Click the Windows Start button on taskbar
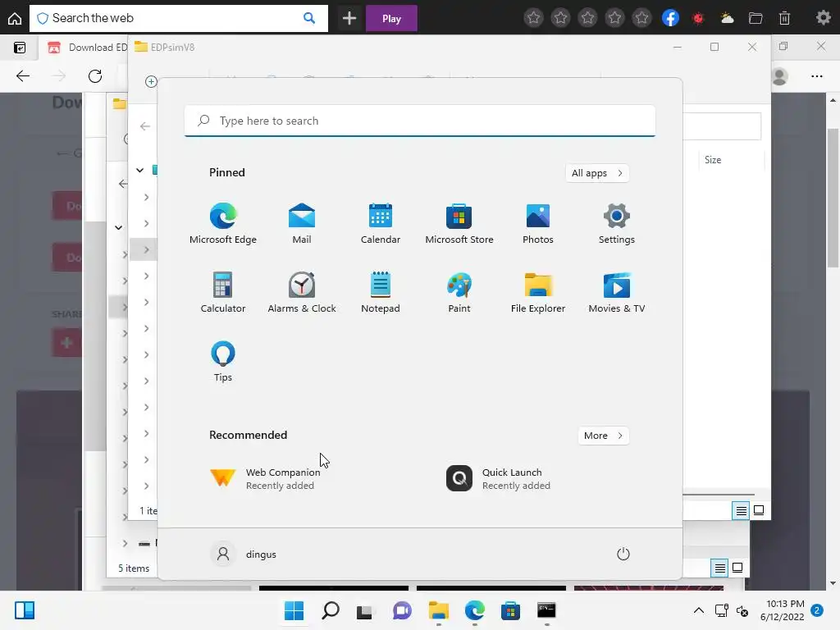This screenshot has width=840, height=630. coord(294,610)
